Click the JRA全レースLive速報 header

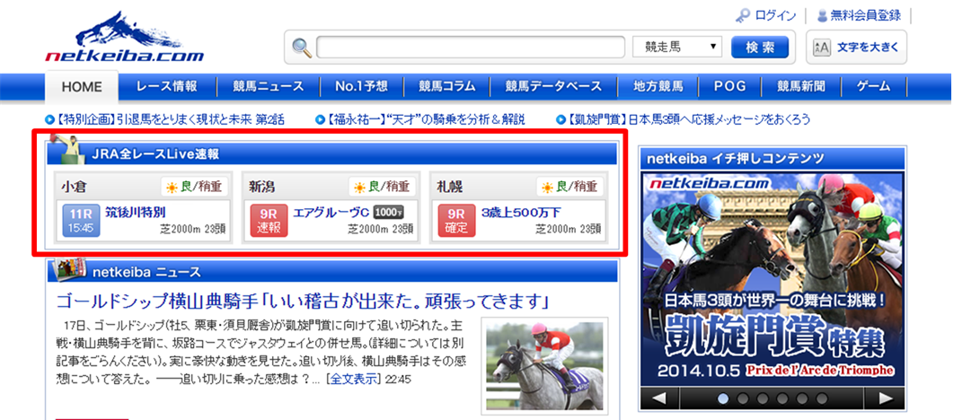(331, 153)
